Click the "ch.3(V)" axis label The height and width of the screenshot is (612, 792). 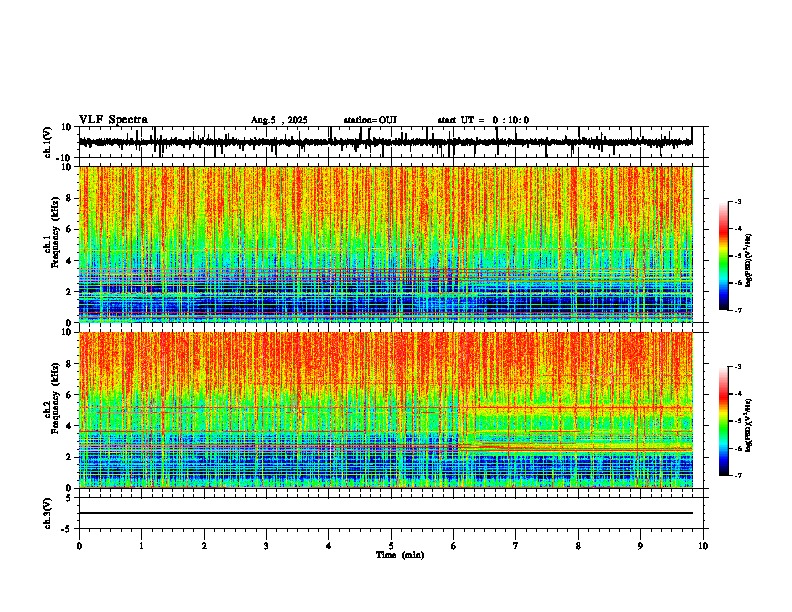pos(48,513)
